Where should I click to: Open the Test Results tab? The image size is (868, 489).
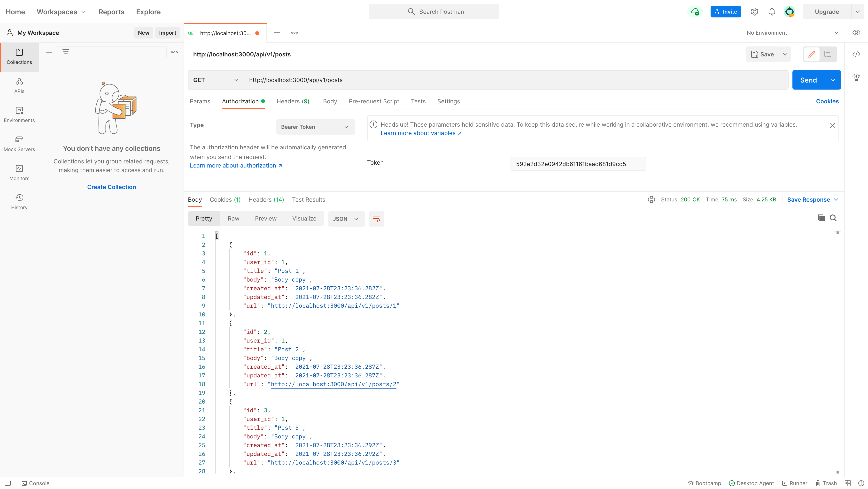[x=309, y=200]
